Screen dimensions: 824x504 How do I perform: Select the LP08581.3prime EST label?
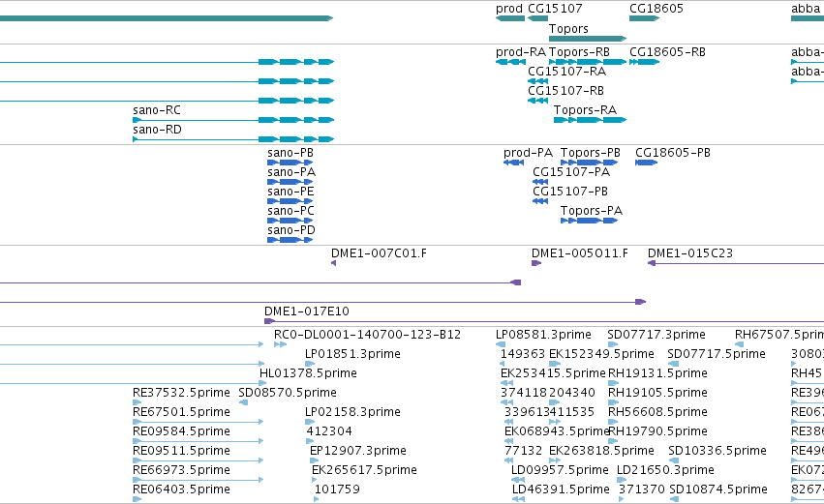pyautogui.click(x=543, y=336)
